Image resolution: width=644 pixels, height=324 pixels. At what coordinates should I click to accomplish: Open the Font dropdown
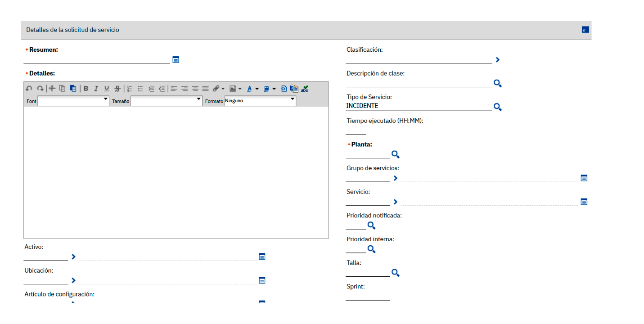(x=73, y=101)
